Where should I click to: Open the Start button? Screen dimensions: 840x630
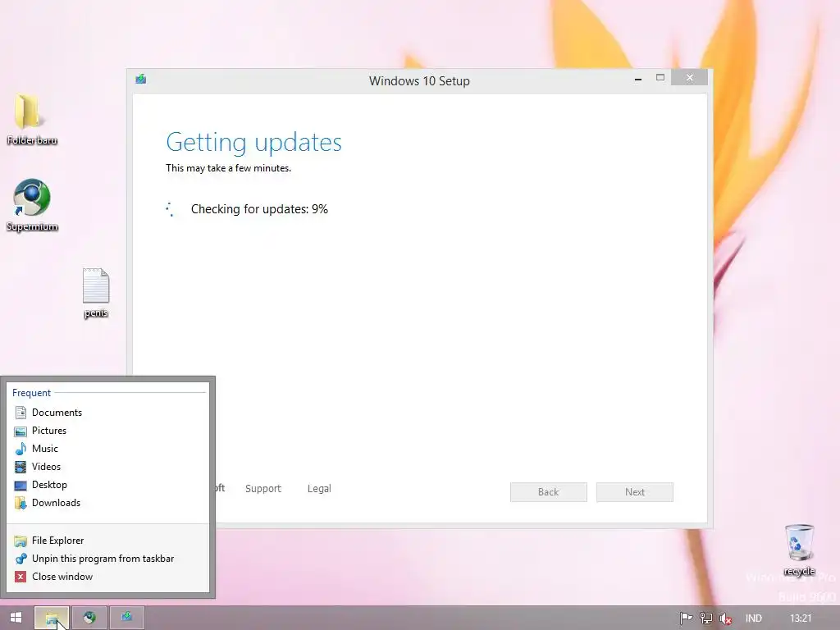click(x=16, y=618)
